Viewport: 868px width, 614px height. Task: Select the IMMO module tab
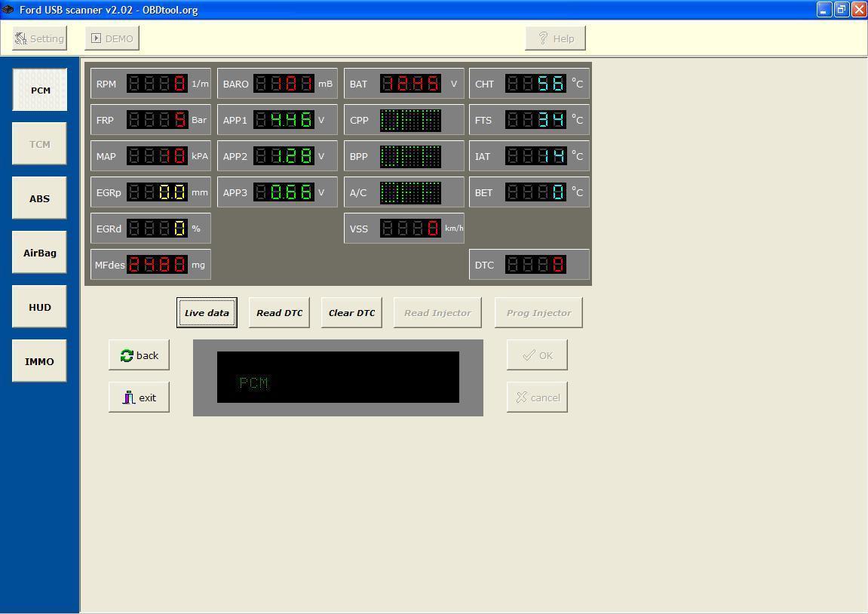coord(39,361)
